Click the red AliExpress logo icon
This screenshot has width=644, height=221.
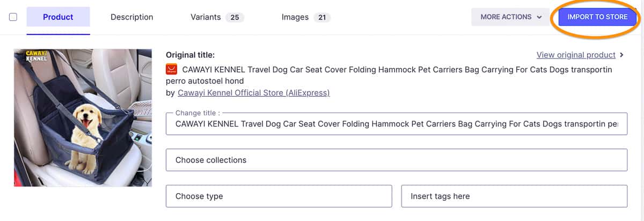[x=172, y=70]
